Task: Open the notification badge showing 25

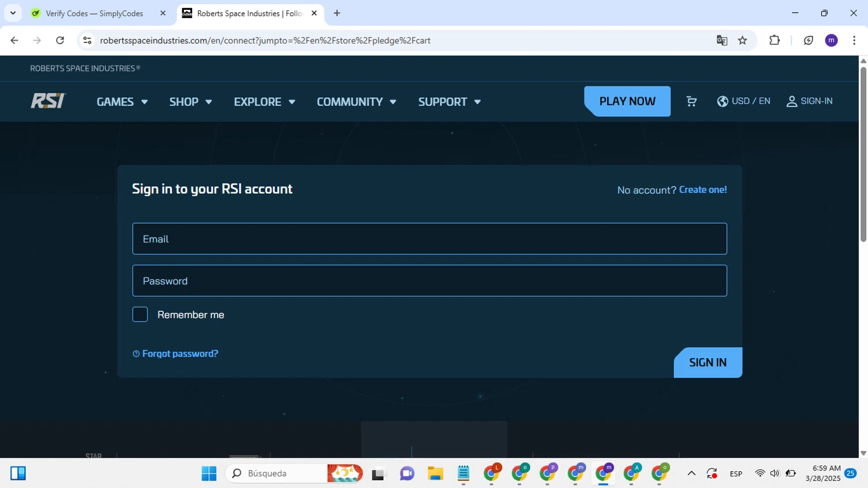Action: 851,474
